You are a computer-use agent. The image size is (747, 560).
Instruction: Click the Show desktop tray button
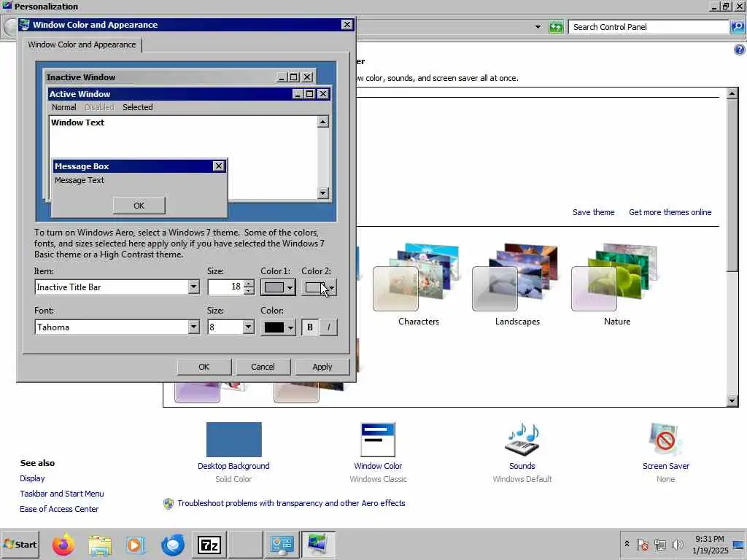[739, 544]
